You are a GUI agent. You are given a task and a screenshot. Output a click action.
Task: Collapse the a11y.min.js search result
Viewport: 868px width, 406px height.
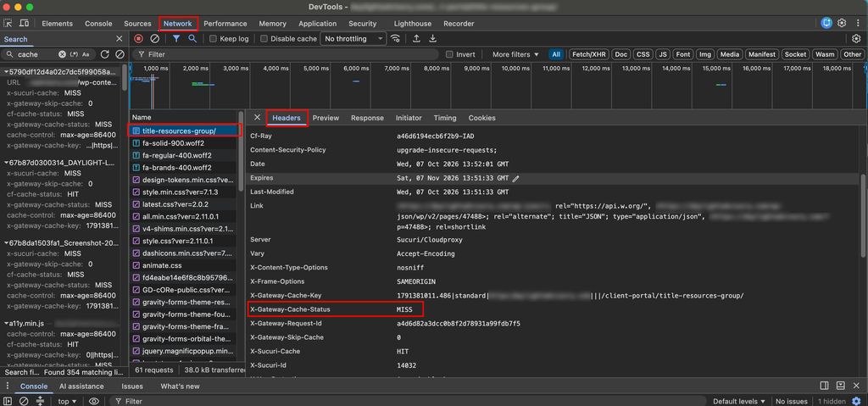[x=6, y=323]
